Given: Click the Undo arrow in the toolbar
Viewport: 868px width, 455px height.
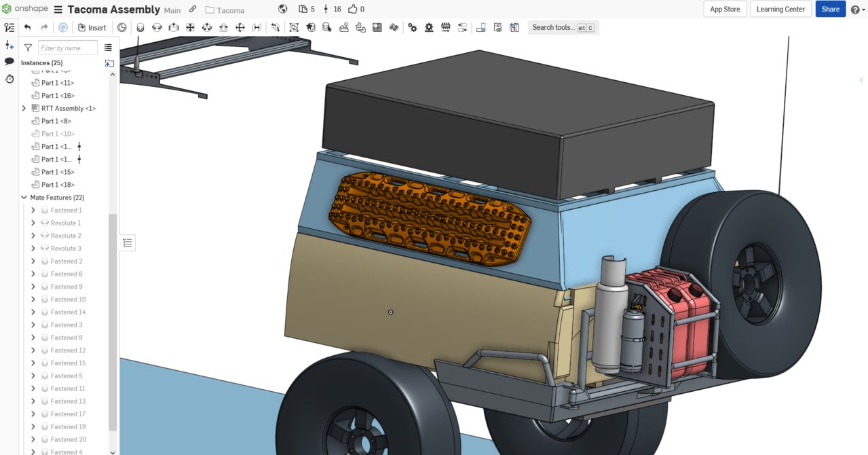Looking at the screenshot, I should 27,27.
